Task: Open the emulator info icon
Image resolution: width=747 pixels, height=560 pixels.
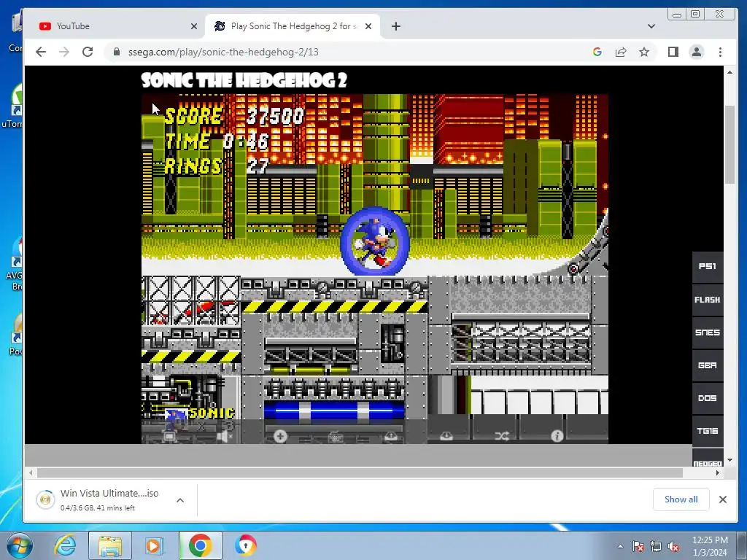Action: (557, 436)
